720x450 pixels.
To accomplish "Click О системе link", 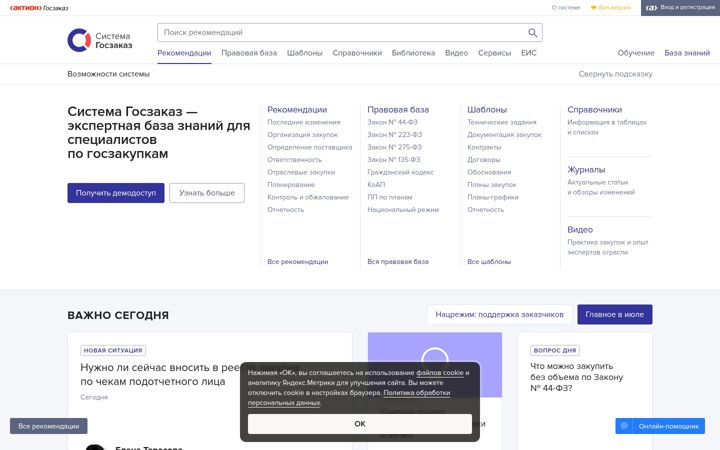I will coord(566,8).
